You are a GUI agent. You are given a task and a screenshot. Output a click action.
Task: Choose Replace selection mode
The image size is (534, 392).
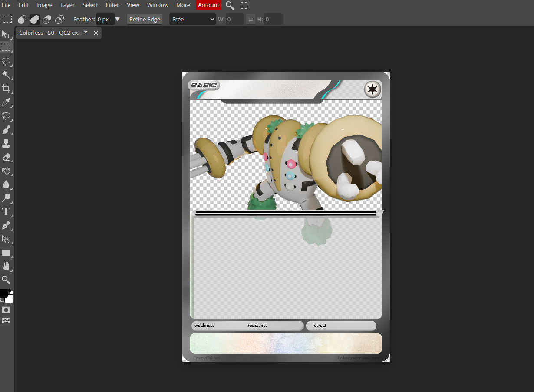click(x=22, y=19)
